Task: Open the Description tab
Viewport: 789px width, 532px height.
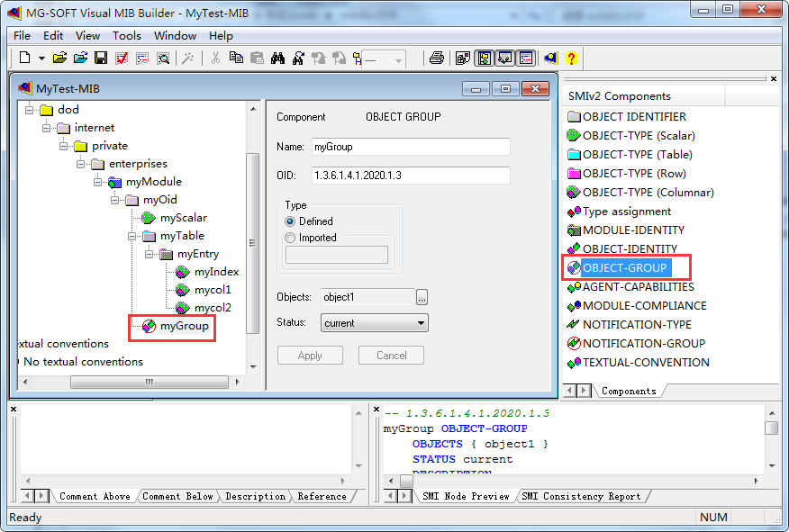Action: (x=256, y=497)
